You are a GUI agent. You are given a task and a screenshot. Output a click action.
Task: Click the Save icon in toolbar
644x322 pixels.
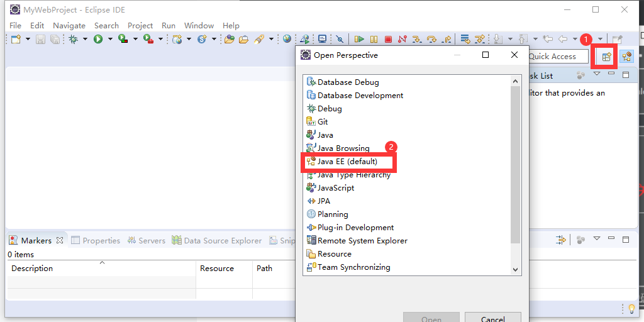pyautogui.click(x=40, y=39)
